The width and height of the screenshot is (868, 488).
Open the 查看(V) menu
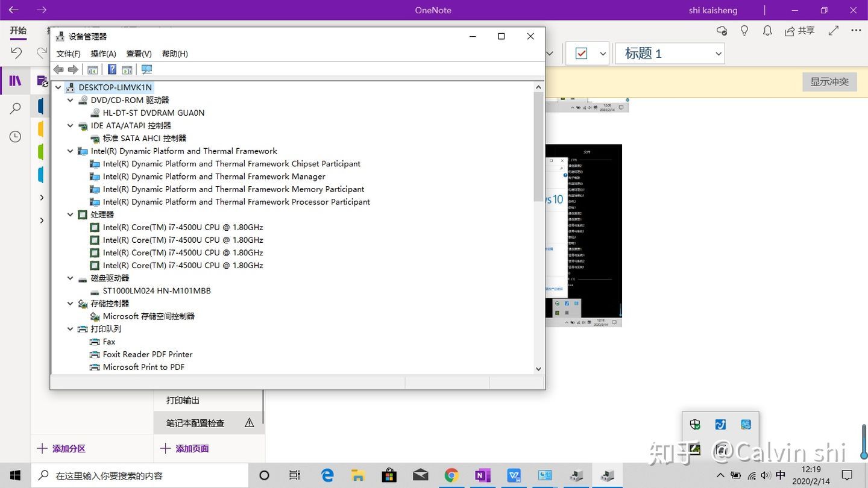(139, 54)
